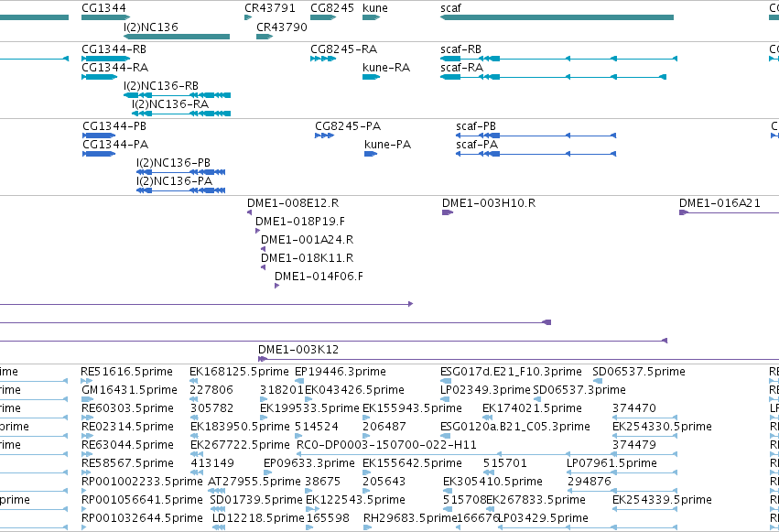Click transcript CG8245-RA
This screenshot has width=779, height=532.
[323, 59]
